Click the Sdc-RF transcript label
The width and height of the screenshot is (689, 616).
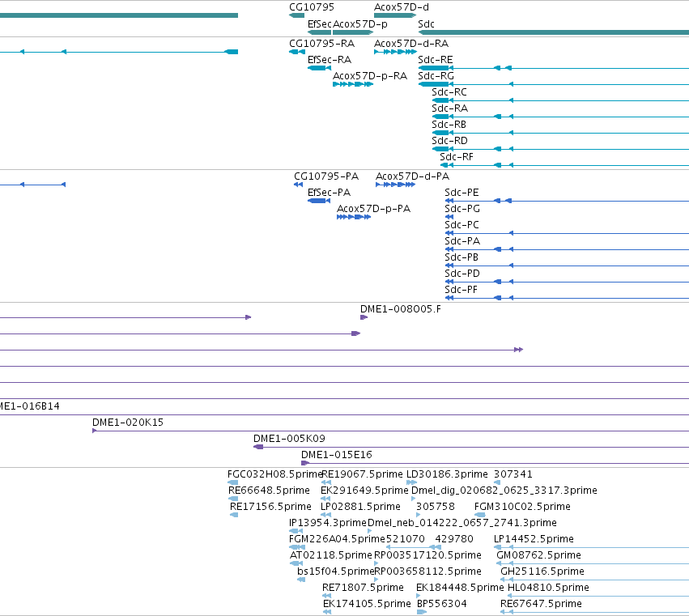pyautogui.click(x=457, y=157)
